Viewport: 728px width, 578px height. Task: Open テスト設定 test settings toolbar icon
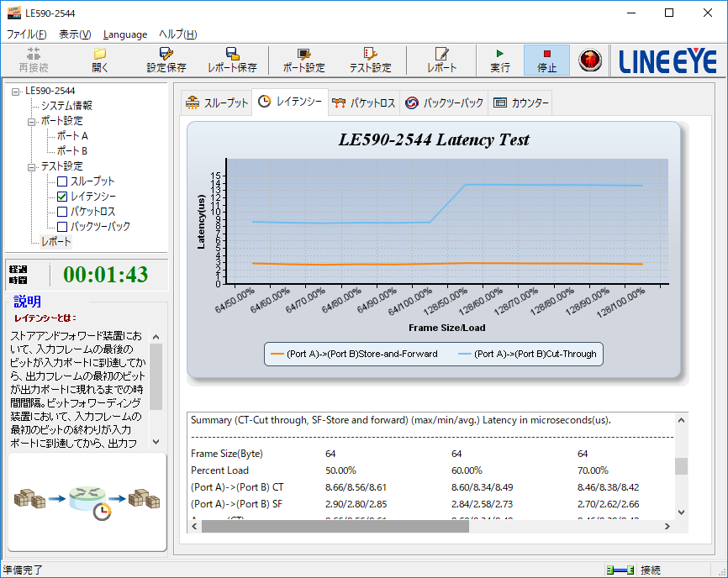[x=371, y=60]
